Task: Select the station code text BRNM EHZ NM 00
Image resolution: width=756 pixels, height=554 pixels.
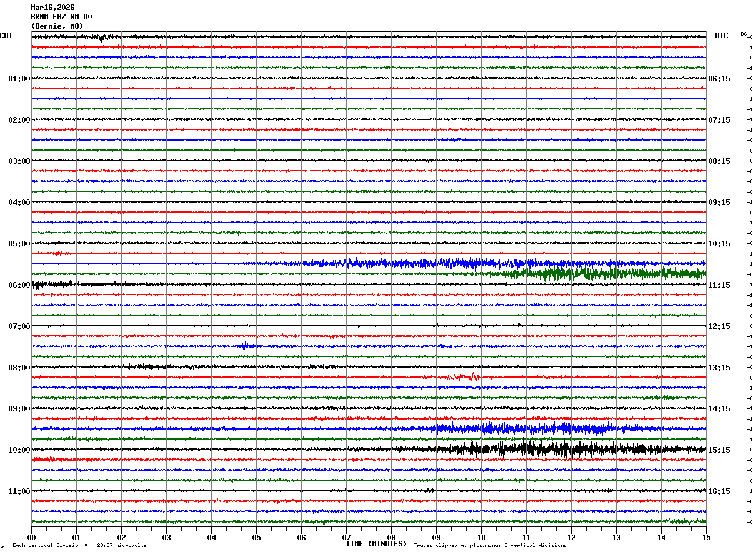Action: (61, 17)
